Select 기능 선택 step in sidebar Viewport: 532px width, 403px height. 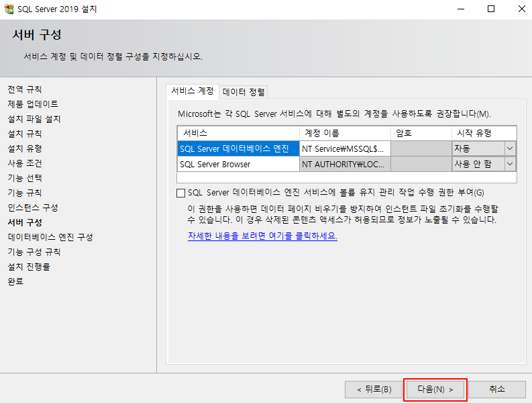pyautogui.click(x=25, y=178)
